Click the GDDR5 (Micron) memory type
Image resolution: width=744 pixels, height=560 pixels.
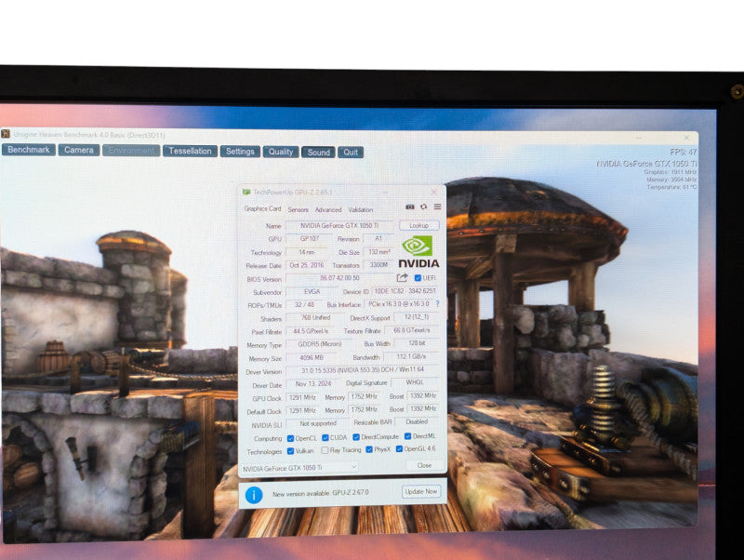(x=320, y=344)
